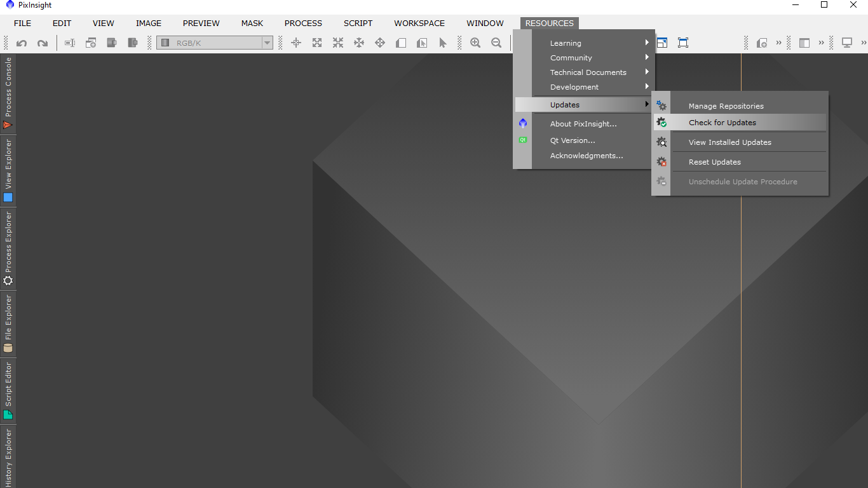Click the Reset Updates gear icon
868x488 pixels.
661,162
